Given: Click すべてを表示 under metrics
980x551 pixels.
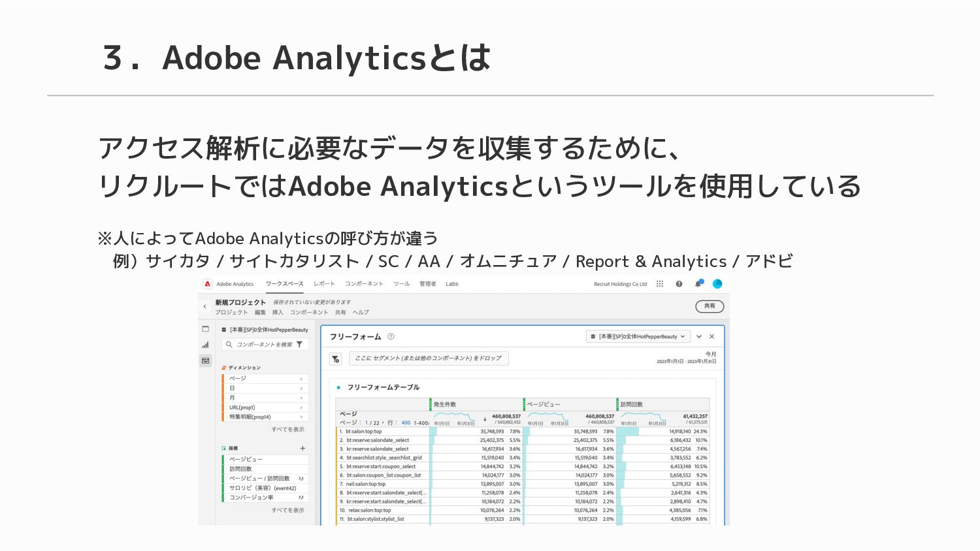Looking at the screenshot, I should (288, 511).
